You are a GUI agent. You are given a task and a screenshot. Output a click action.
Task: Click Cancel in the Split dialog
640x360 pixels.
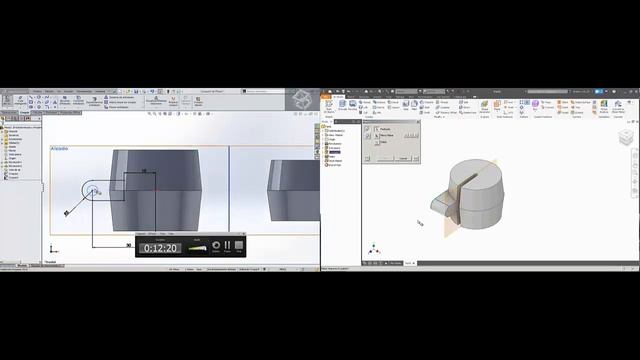pyautogui.click(x=403, y=158)
